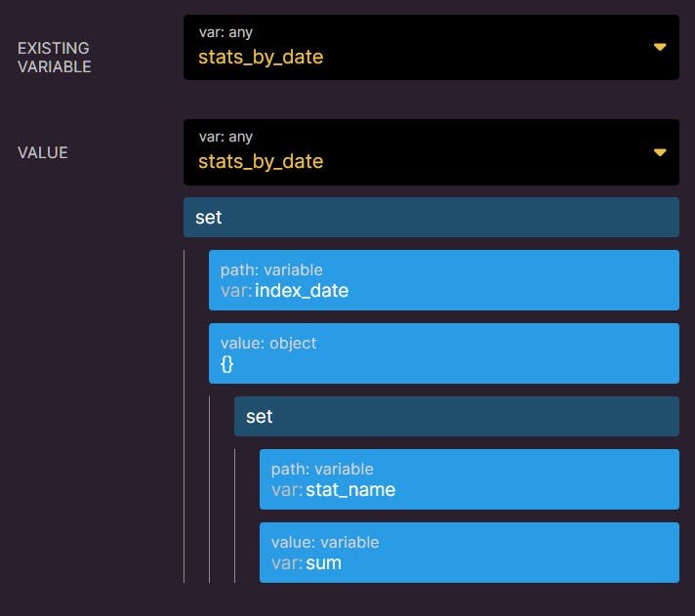This screenshot has height=616, width=695.
Task: Click the index_date variable name
Action: 302,291
